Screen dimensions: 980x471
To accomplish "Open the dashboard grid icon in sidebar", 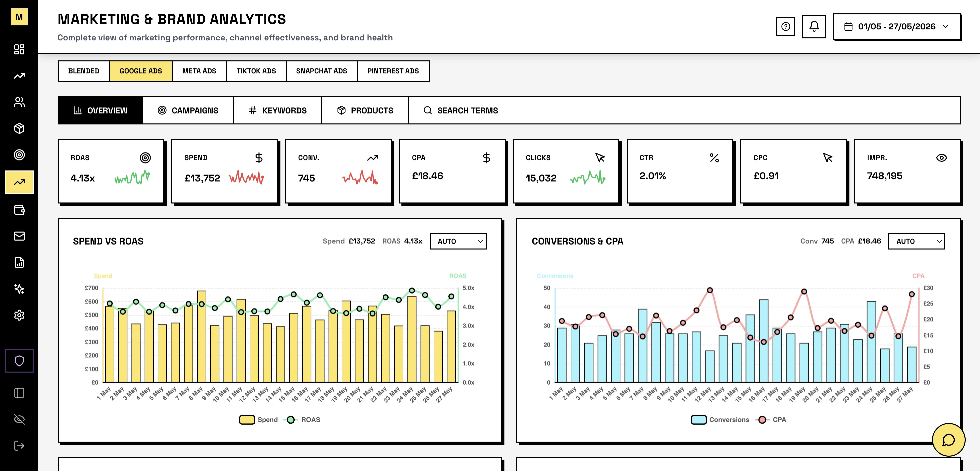I will tap(19, 49).
